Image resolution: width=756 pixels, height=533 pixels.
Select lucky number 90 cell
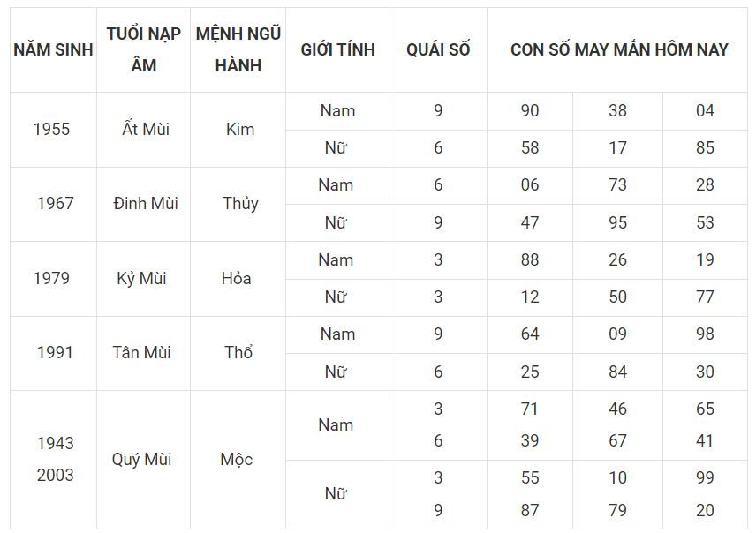[530, 111]
